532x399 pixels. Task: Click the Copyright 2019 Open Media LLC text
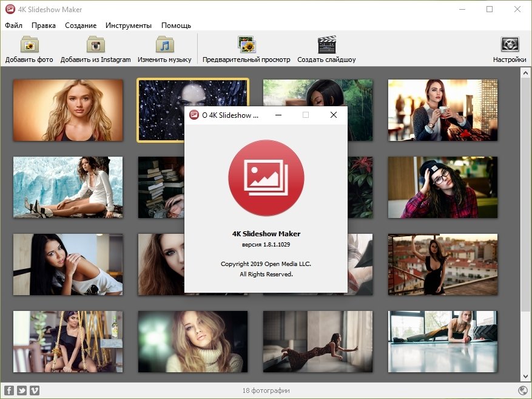pos(266,264)
